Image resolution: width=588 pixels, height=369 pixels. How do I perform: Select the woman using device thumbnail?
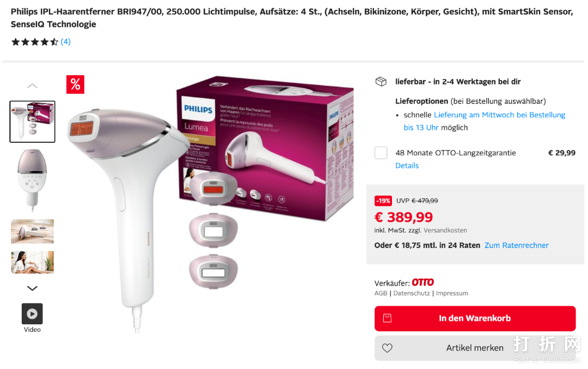[32, 262]
